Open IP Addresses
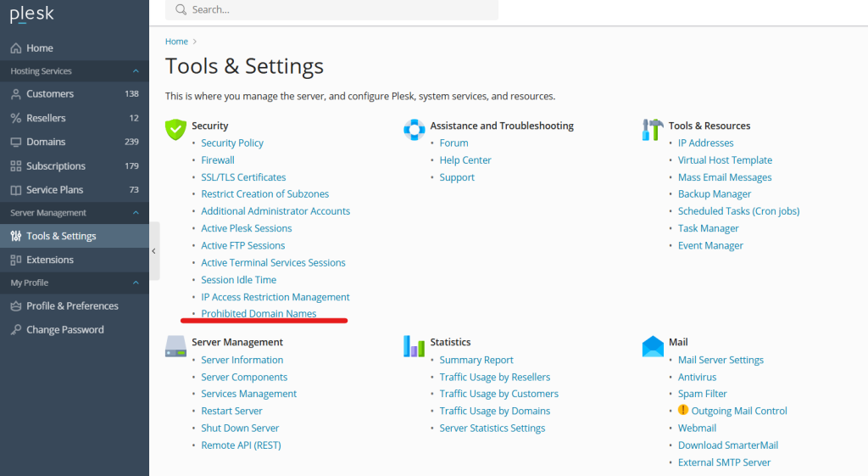Image resolution: width=868 pixels, height=476 pixels. click(706, 143)
